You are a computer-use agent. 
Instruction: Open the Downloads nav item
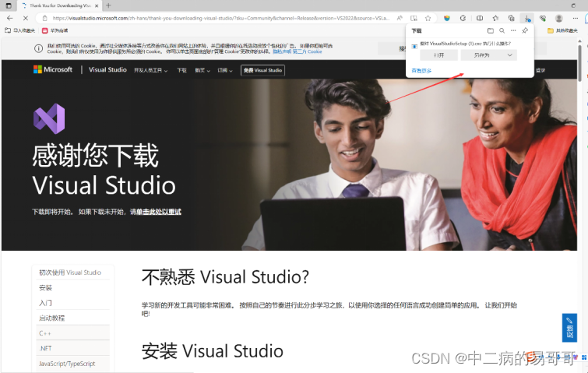click(x=182, y=71)
